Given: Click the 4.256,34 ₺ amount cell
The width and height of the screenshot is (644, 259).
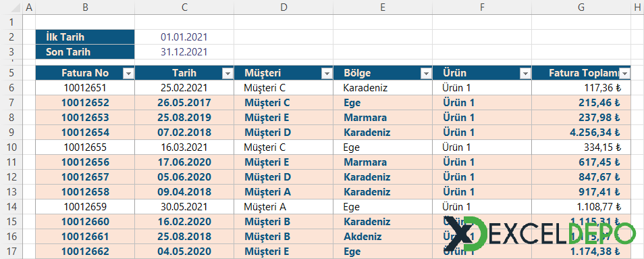Looking at the screenshot, I should coord(581,133).
